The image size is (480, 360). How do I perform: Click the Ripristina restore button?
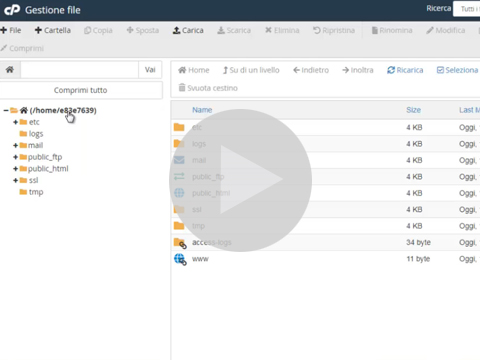click(334, 30)
